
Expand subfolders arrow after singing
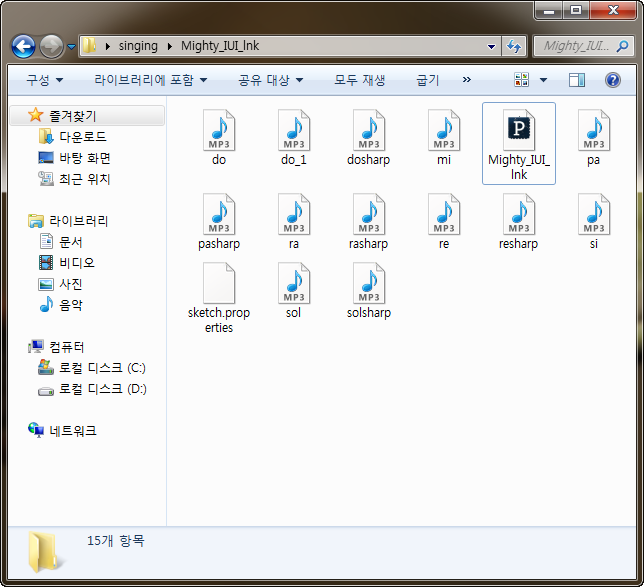coord(170,46)
